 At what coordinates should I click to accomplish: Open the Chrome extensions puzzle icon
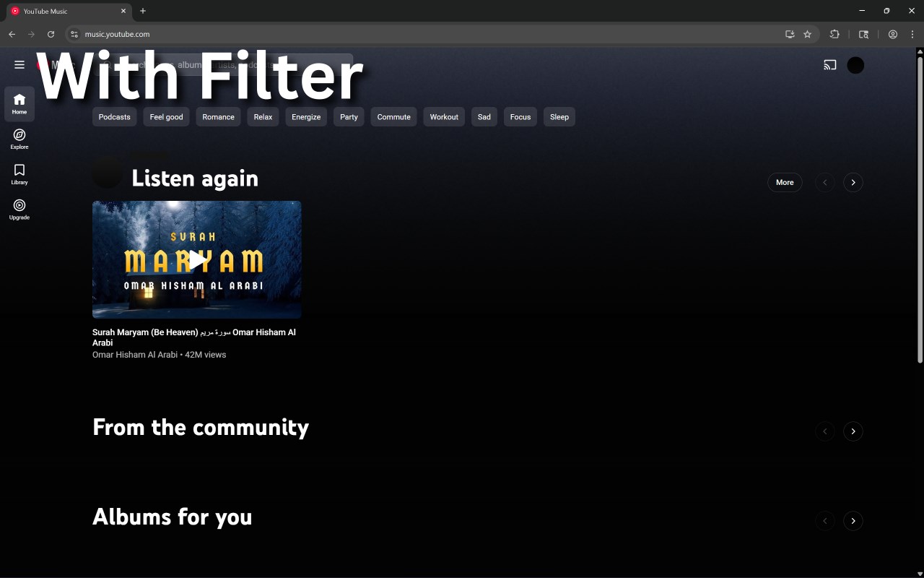(834, 34)
